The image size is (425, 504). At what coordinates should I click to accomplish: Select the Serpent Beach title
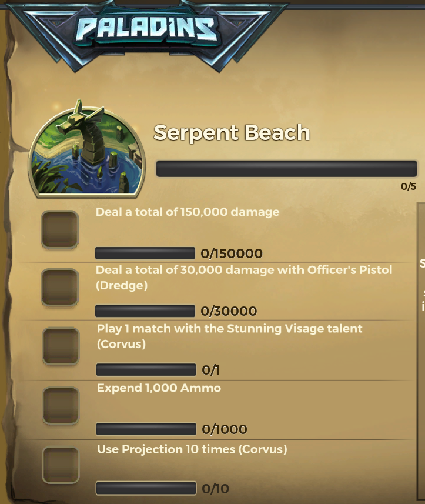click(232, 132)
